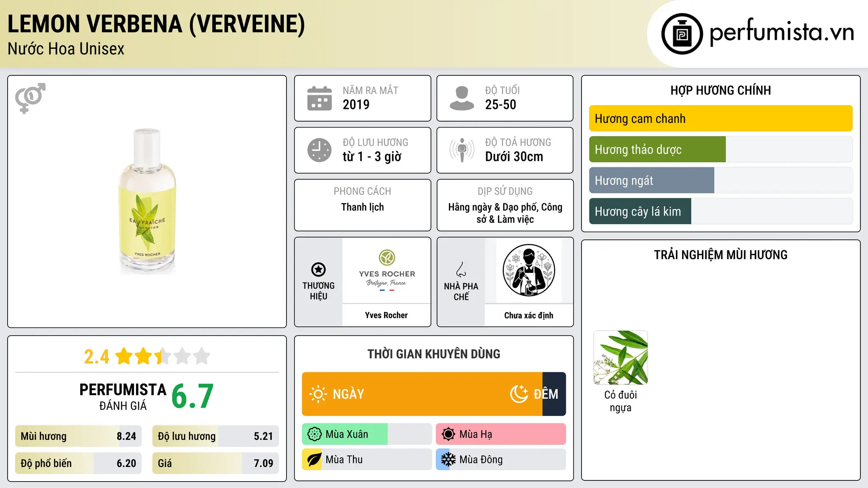Click the Perfumista Đánh giá label
This screenshot has height=488, width=868.
123,396
